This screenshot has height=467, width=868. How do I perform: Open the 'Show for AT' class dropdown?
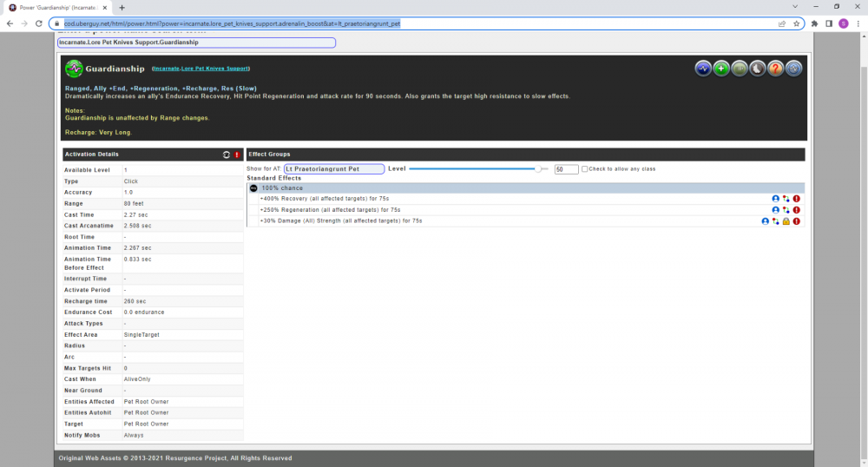(x=333, y=169)
